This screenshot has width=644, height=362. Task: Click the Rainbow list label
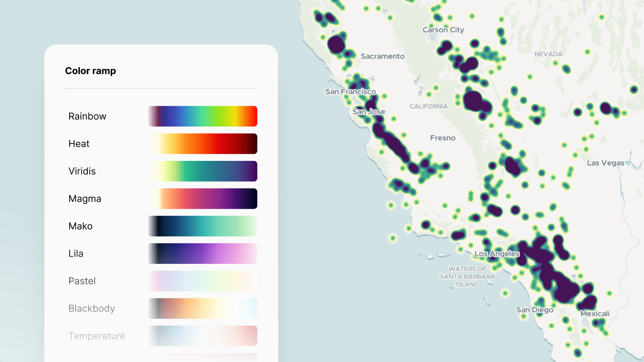87,116
